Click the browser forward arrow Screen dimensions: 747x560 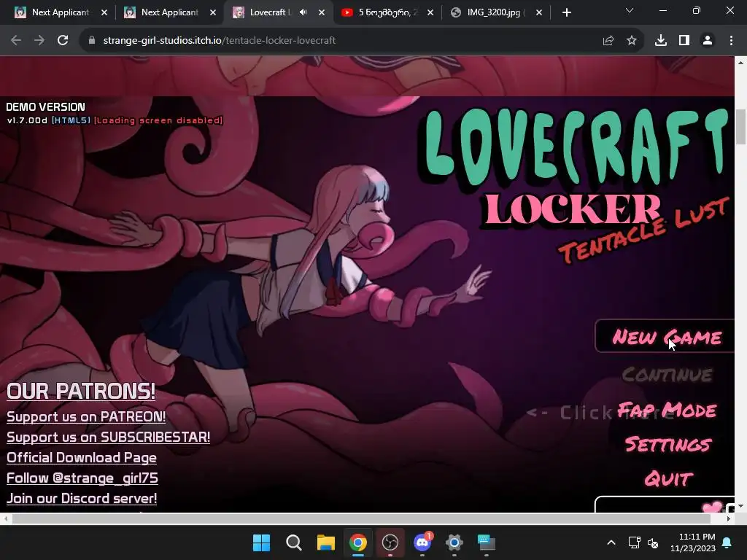coord(39,41)
